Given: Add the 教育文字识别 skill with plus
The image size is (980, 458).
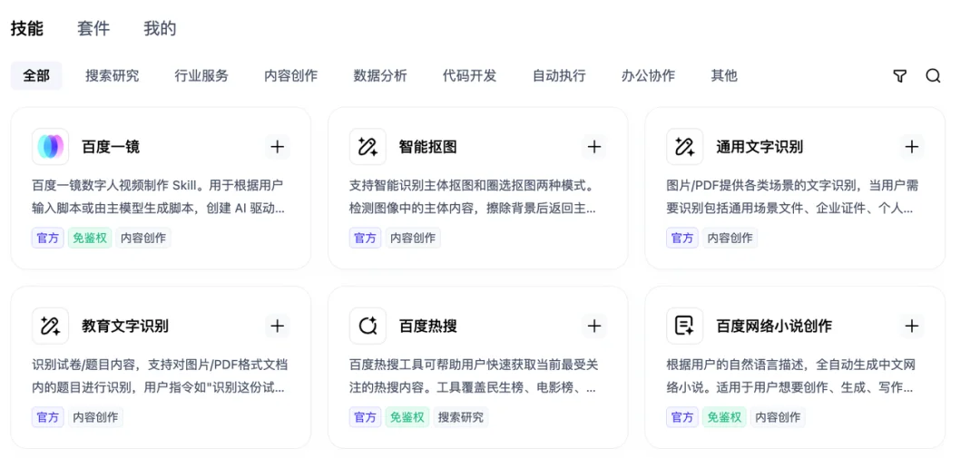Looking at the screenshot, I should (x=278, y=326).
